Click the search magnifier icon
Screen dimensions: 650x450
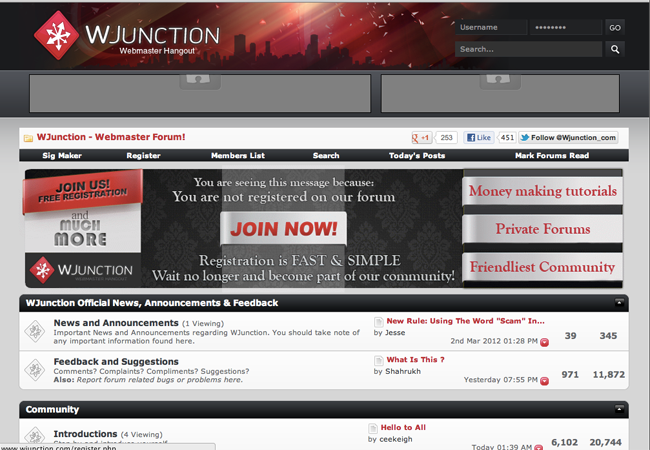(x=615, y=49)
